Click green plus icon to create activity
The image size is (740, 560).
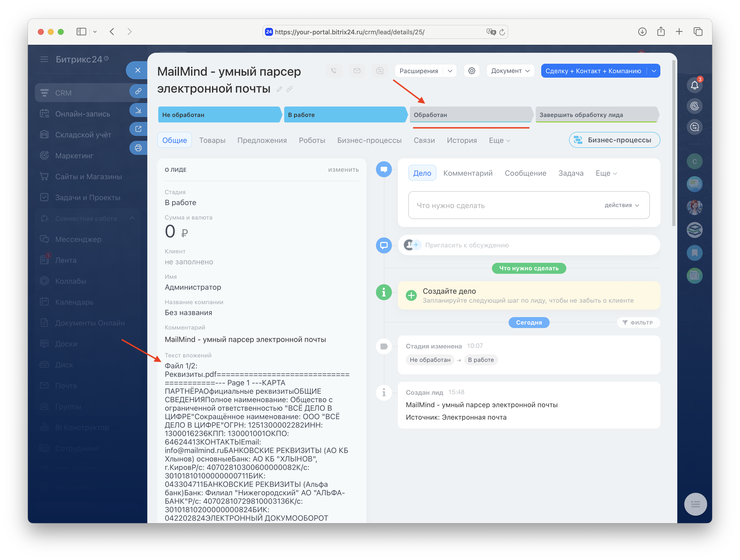[411, 295]
